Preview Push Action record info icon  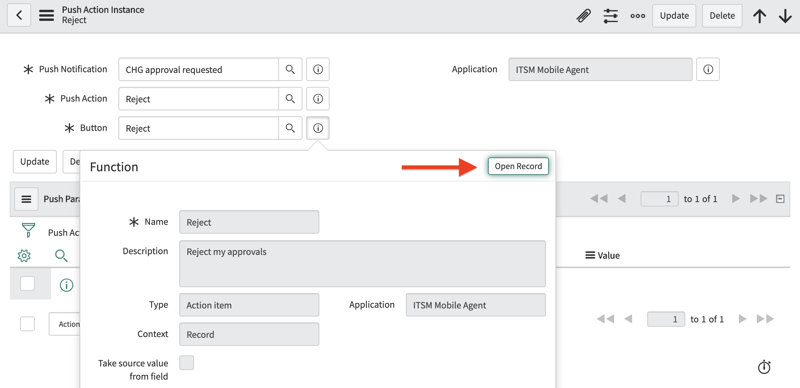click(x=318, y=99)
